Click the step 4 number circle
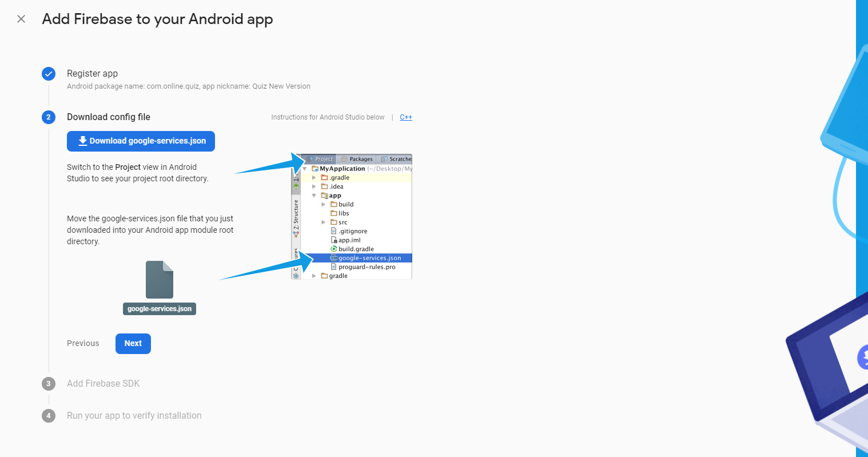Image resolution: width=868 pixels, height=457 pixels. [49, 416]
